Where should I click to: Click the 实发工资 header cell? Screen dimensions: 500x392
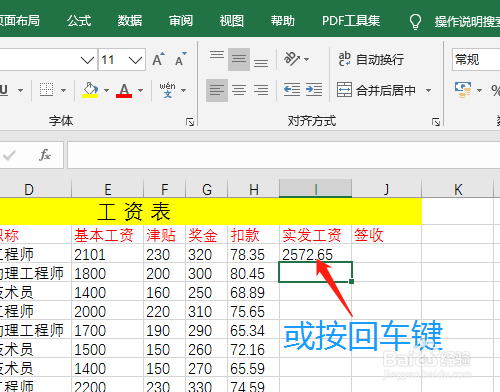[315, 235]
